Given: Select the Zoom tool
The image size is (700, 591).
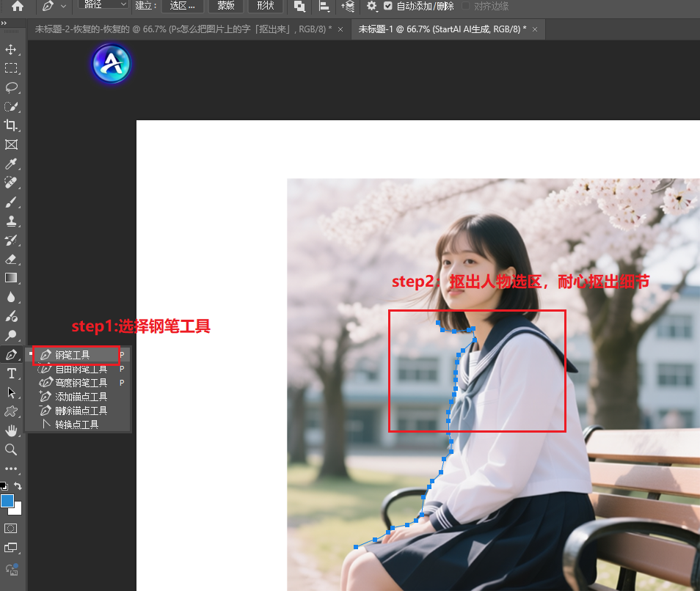Looking at the screenshot, I should point(12,449).
